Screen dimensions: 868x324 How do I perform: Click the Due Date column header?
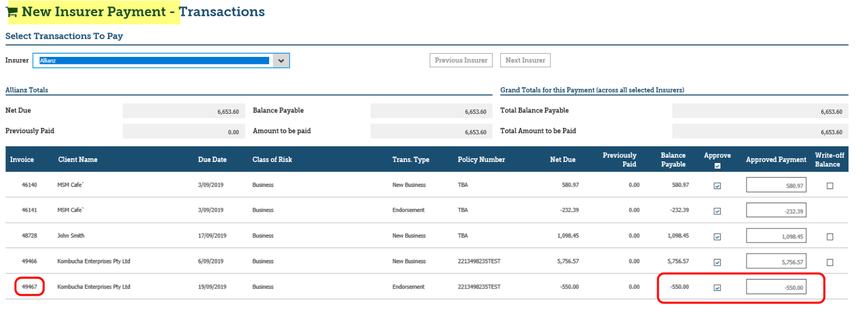pyautogui.click(x=212, y=160)
